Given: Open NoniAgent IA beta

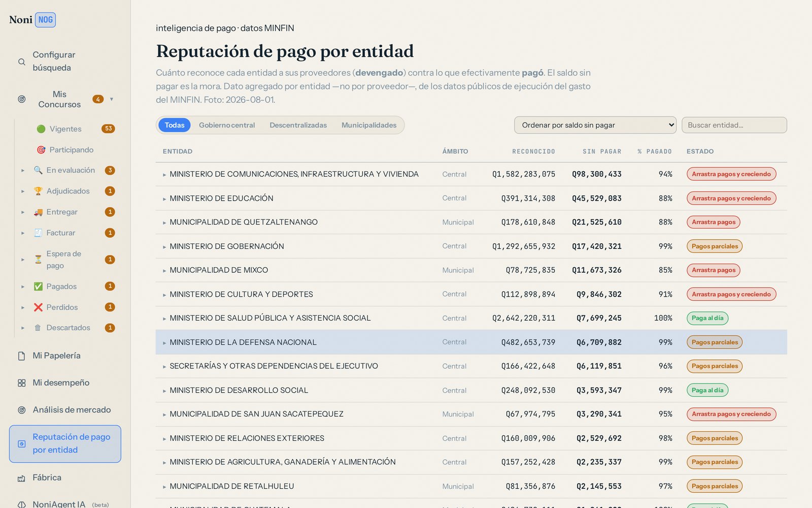Looking at the screenshot, I should [x=65, y=504].
